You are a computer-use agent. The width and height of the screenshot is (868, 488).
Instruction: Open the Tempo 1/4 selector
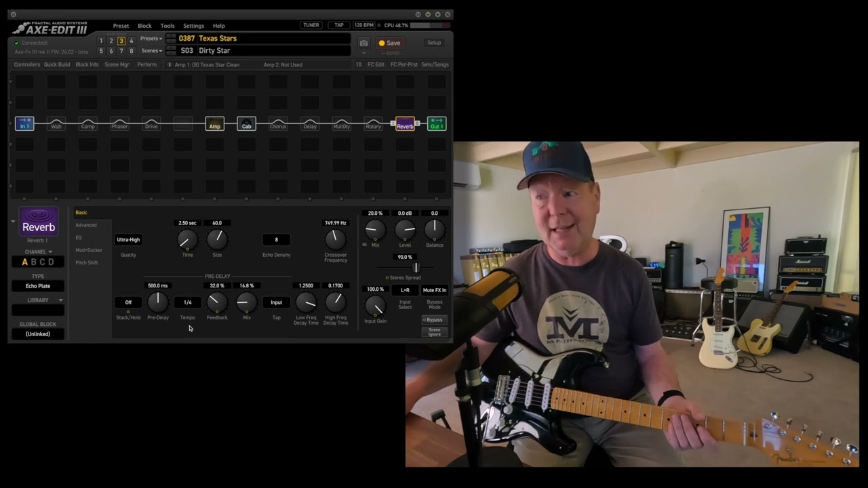[187, 302]
